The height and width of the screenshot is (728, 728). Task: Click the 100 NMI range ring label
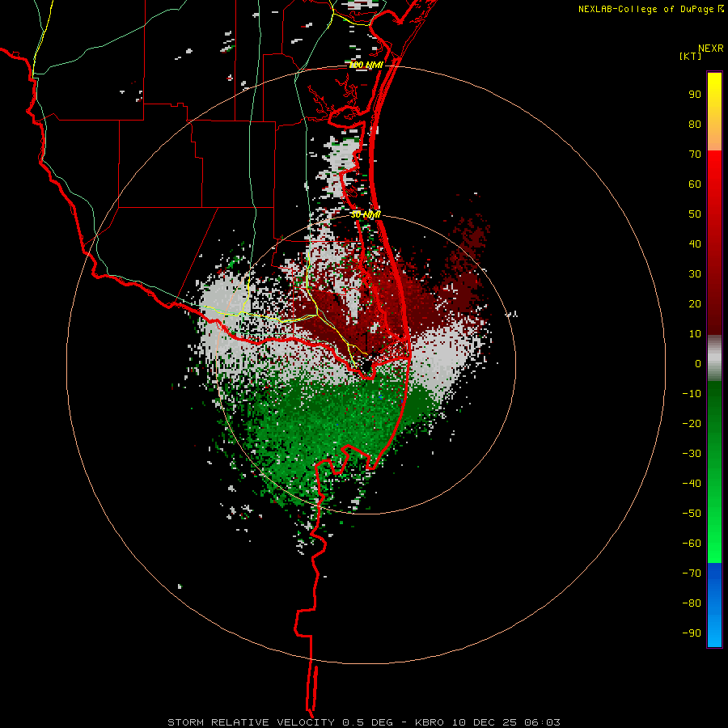coord(366,65)
